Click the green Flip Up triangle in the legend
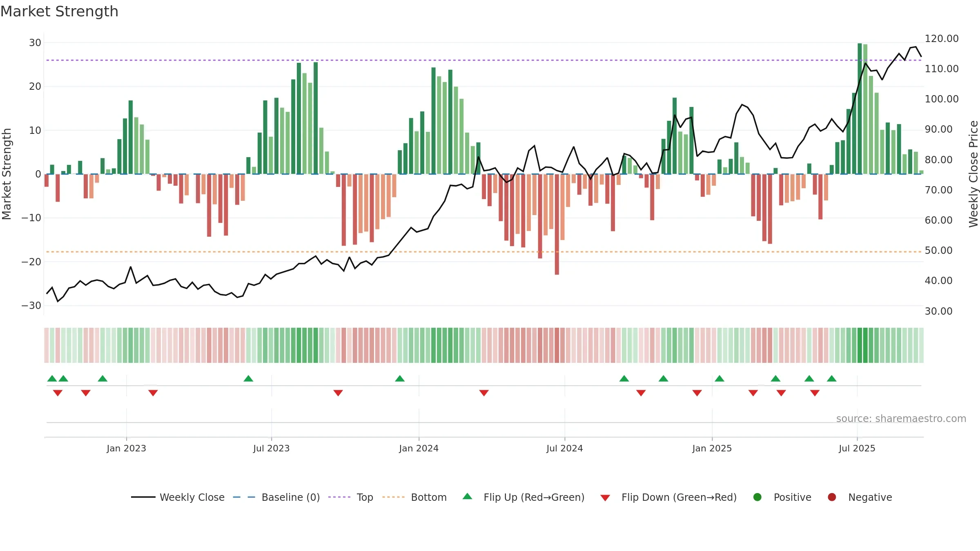 pos(468,497)
